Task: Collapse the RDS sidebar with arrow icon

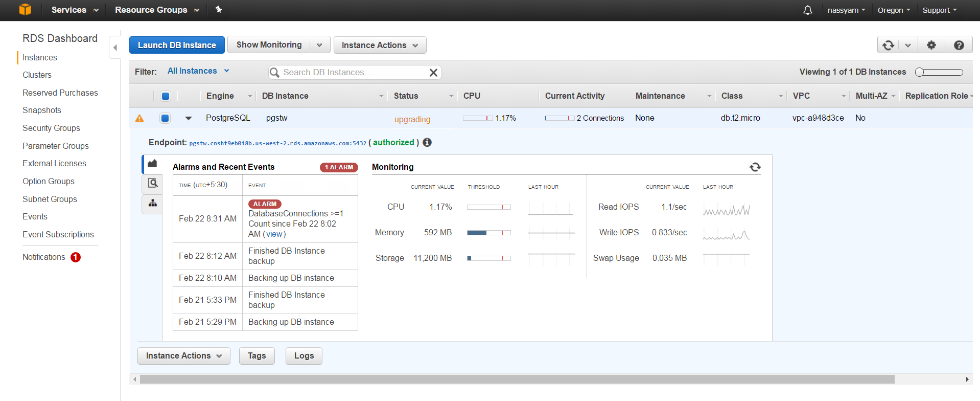Action: (x=115, y=48)
